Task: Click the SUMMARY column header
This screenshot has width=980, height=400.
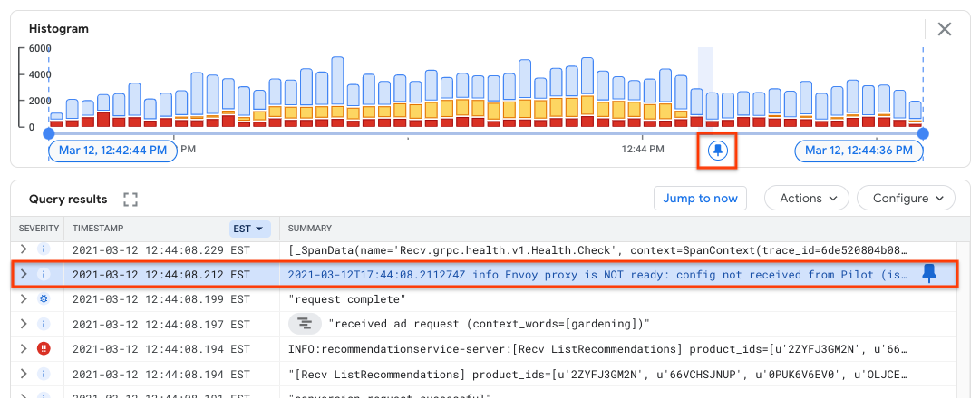Action: coord(310,229)
